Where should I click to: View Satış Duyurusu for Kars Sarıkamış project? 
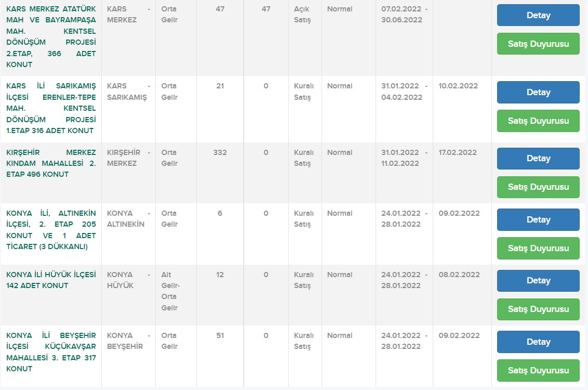pos(538,121)
